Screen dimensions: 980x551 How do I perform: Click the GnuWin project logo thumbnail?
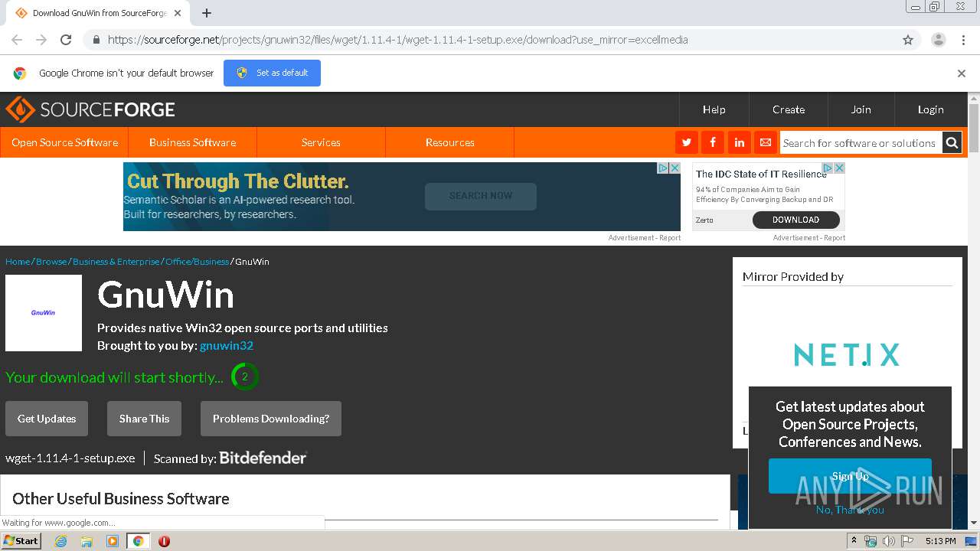tap(44, 313)
